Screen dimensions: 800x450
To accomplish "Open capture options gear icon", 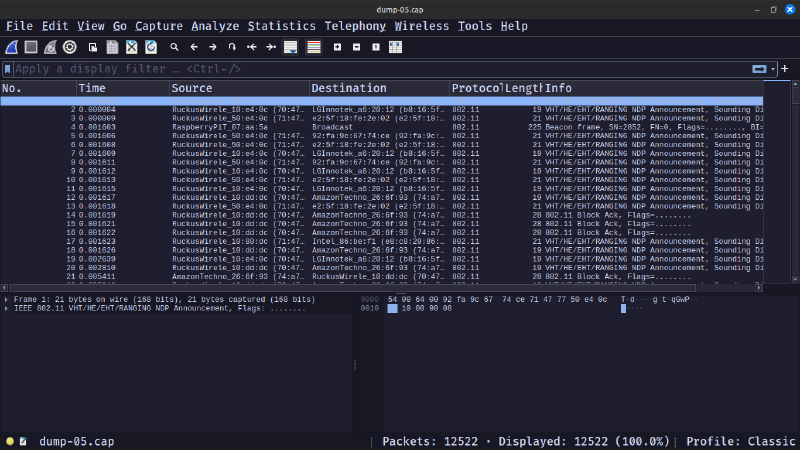I will pyautogui.click(x=70, y=47).
